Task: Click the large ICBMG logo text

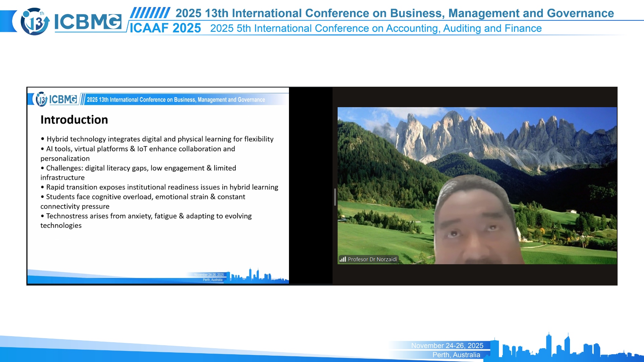Action: coord(88,22)
